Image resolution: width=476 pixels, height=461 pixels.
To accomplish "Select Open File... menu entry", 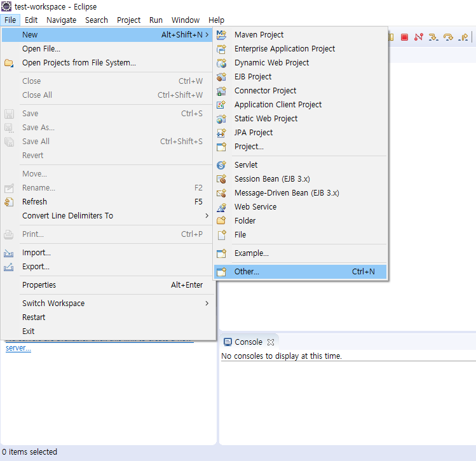I will coord(107,49).
